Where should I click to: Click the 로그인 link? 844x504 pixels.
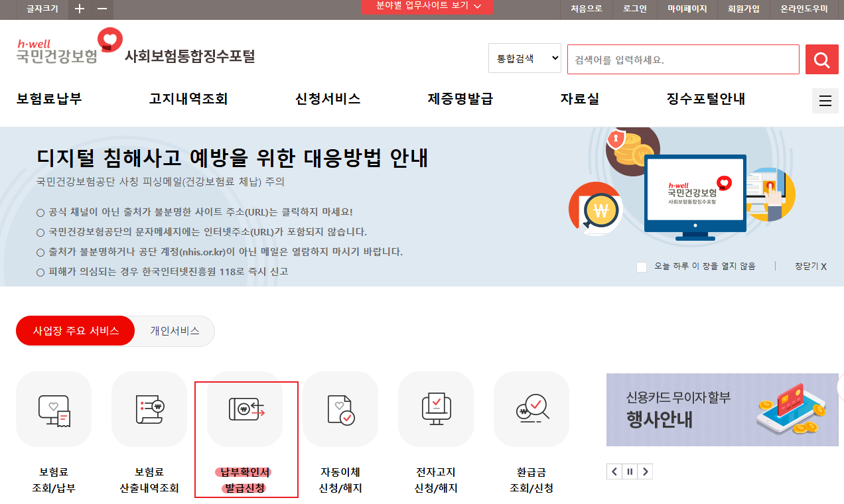click(x=635, y=9)
